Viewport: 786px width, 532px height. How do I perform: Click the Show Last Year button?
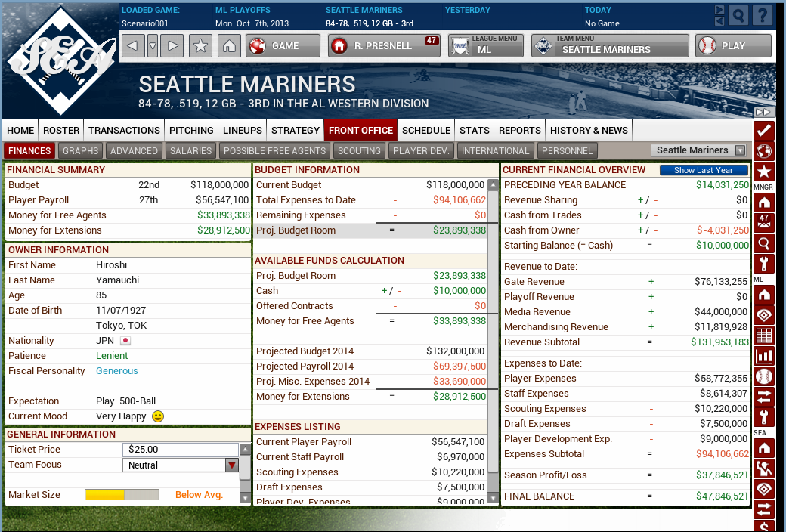704,170
